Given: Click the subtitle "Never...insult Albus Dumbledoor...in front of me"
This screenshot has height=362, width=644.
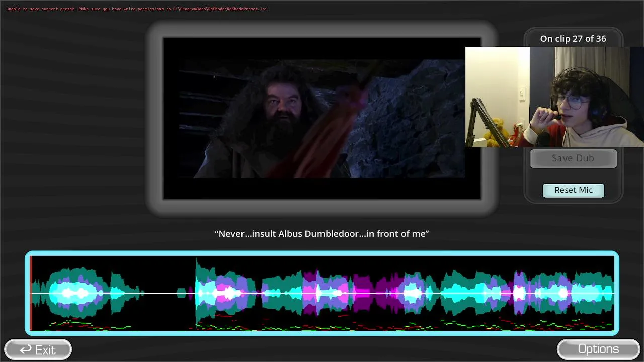Looking at the screenshot, I should 322,234.
